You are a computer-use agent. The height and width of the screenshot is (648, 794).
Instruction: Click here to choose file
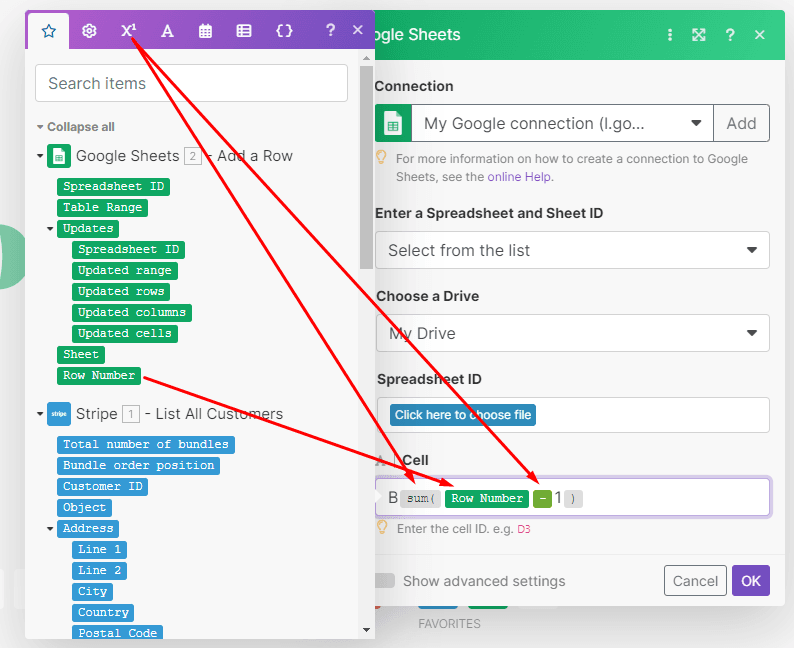463,415
